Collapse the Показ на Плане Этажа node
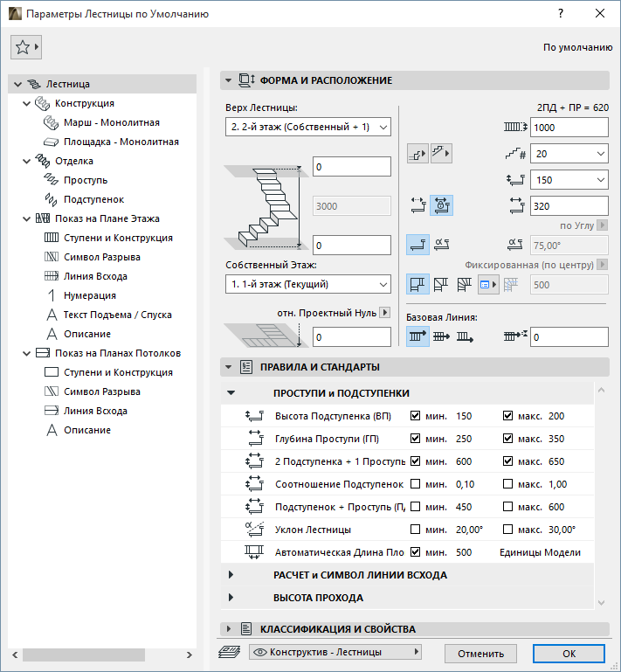The height and width of the screenshot is (672, 621). (x=26, y=218)
